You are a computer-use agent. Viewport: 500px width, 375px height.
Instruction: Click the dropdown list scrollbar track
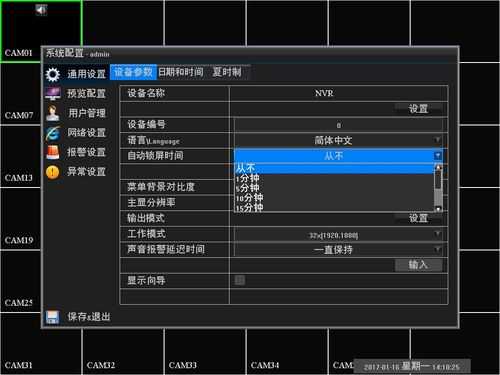click(x=438, y=188)
